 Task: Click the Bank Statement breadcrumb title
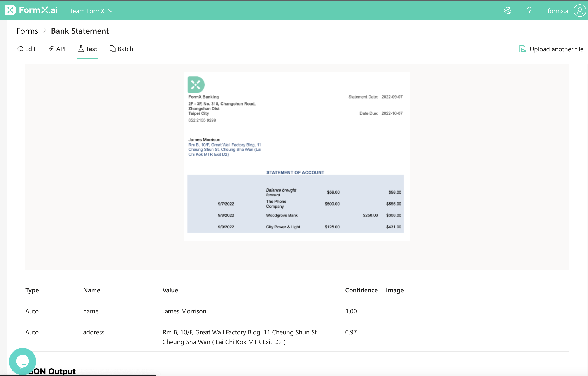[x=80, y=31]
